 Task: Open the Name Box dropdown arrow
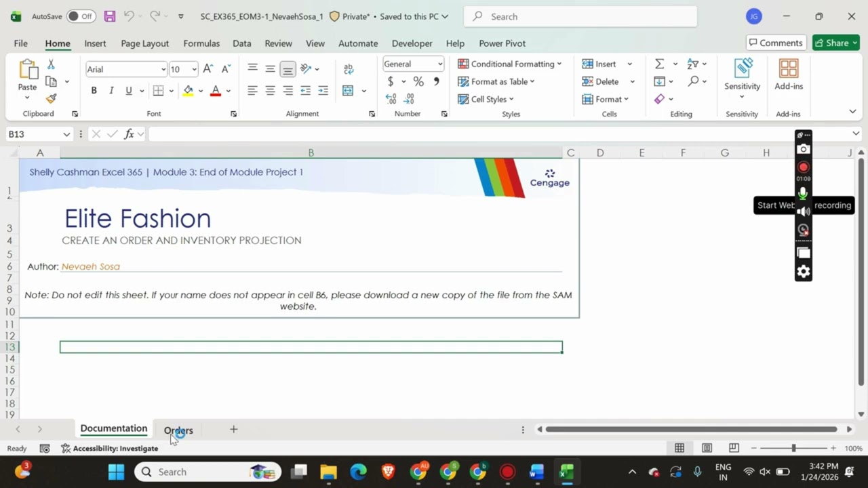66,134
